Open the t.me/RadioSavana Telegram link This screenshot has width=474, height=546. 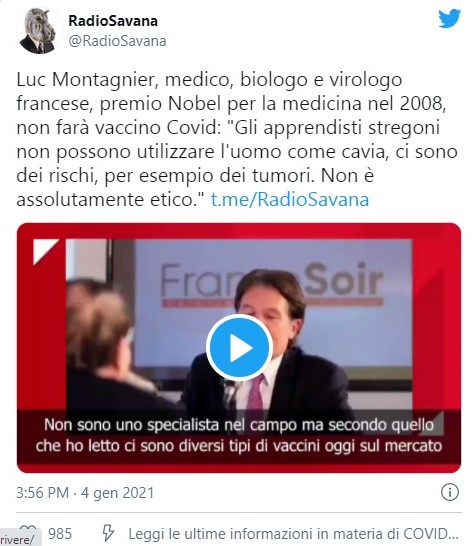[x=290, y=200]
